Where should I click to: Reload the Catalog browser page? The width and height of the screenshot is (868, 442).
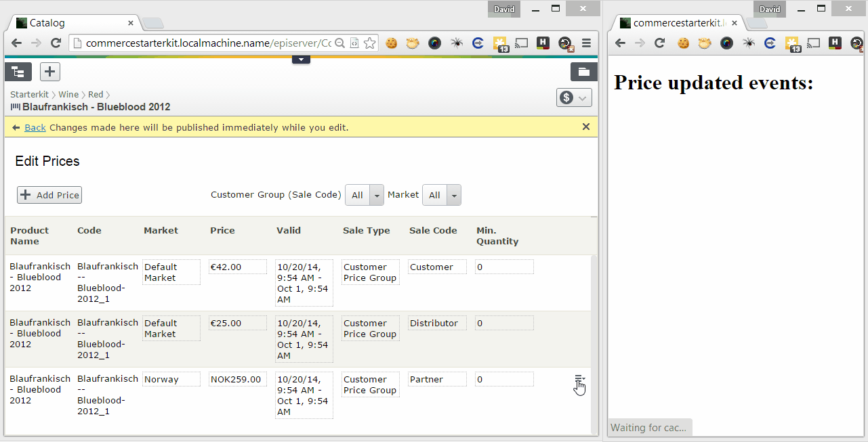pyautogui.click(x=56, y=43)
